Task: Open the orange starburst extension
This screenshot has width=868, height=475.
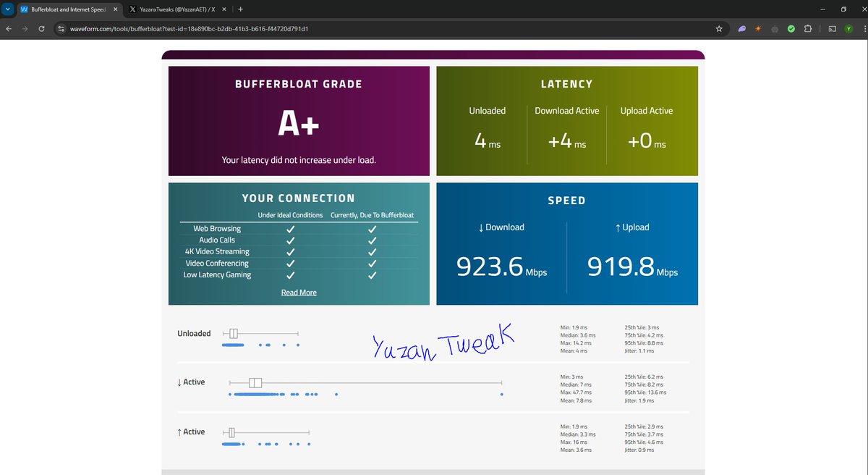Action: click(758, 29)
